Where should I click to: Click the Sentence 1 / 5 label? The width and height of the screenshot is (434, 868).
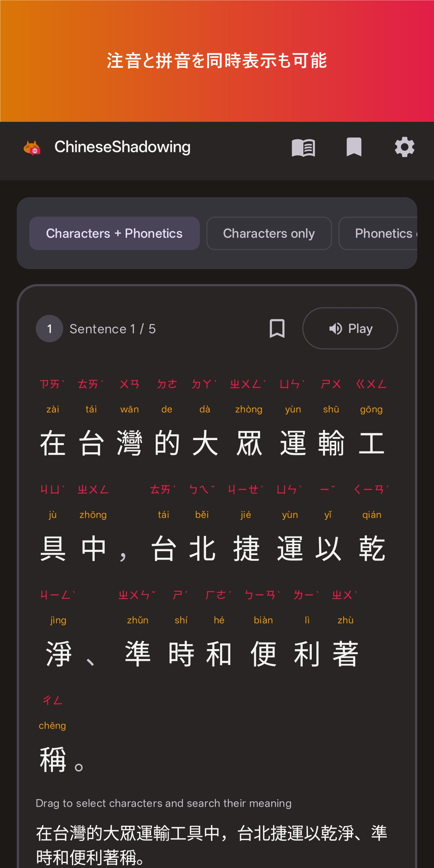click(x=113, y=329)
